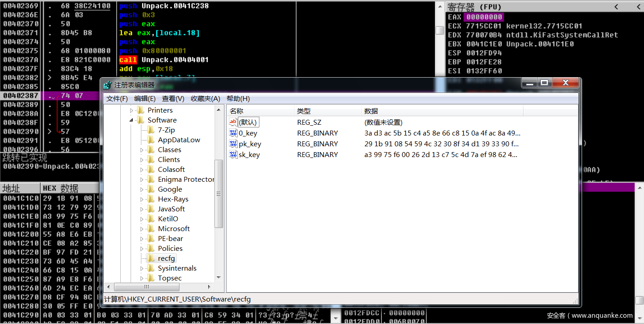Expand the Sysinternals tree node
Viewport: 644px width, 324px height.
(x=142, y=268)
